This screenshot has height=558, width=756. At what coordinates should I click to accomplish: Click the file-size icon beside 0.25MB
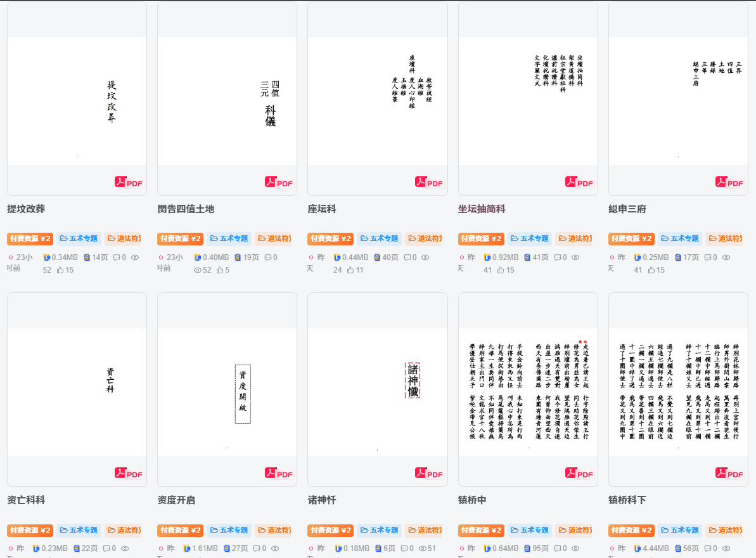tap(637, 257)
